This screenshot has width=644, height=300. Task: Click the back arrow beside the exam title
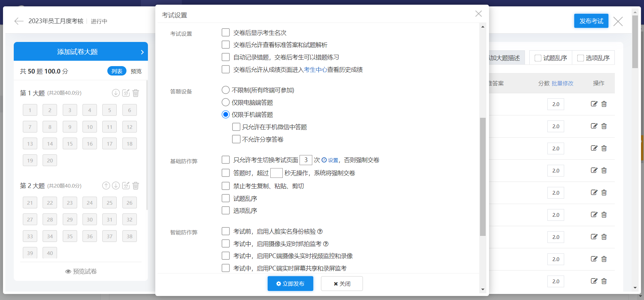pos(19,21)
